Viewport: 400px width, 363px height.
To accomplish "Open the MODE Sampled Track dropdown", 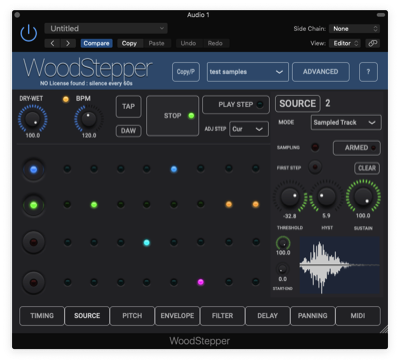I will click(346, 122).
